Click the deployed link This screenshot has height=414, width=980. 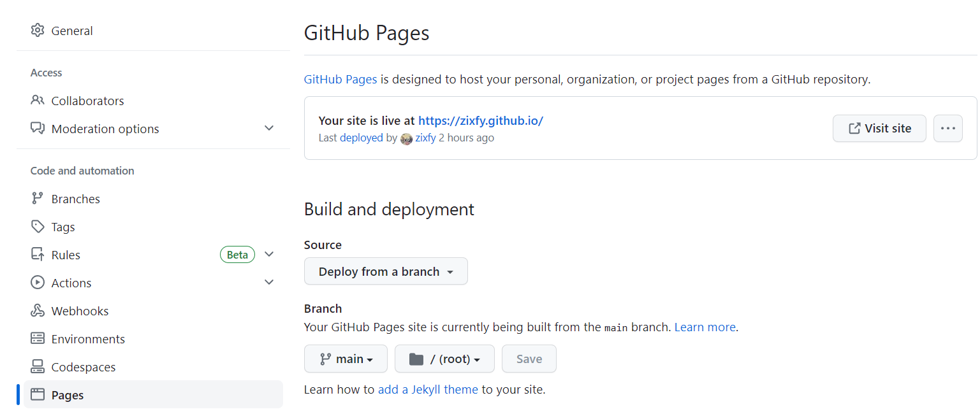pos(361,138)
